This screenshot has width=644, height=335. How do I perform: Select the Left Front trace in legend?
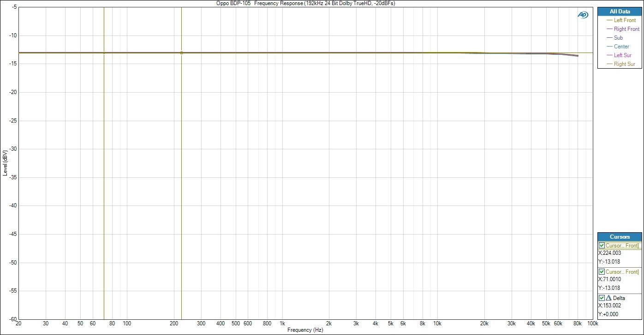click(624, 20)
